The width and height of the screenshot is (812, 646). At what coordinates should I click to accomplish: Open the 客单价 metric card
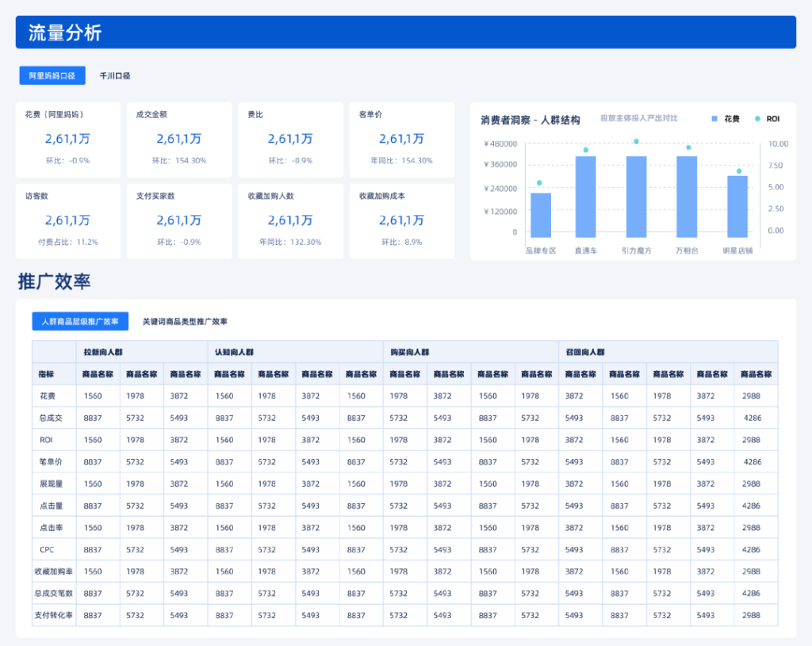(401, 140)
